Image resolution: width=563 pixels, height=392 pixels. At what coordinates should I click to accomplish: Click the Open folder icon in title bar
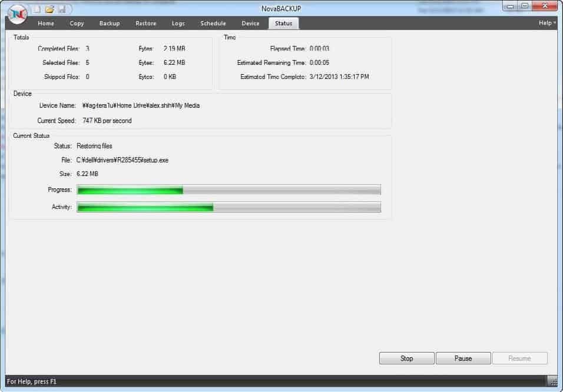[49, 9]
